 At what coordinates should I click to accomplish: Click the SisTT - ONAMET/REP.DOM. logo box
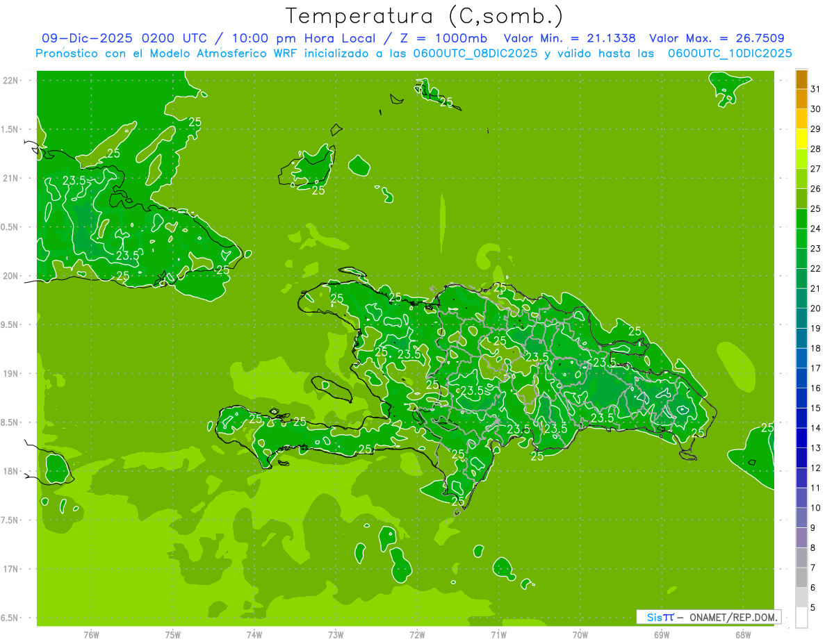[708, 617]
